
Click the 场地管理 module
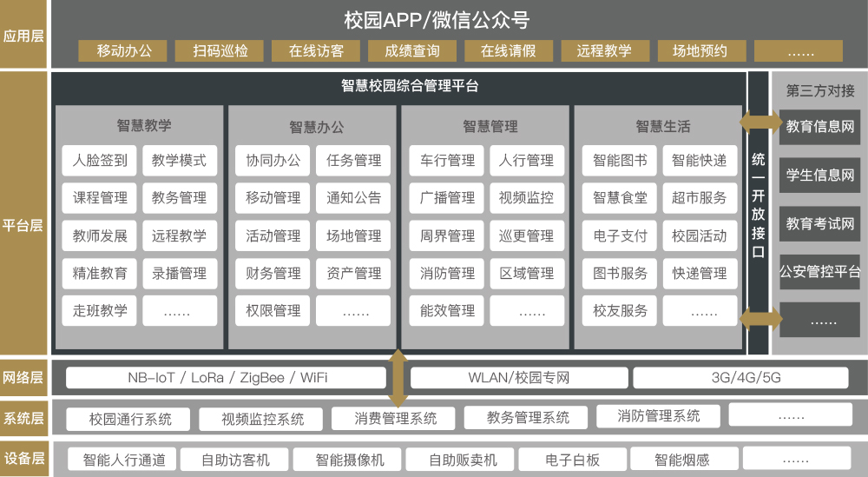point(353,235)
